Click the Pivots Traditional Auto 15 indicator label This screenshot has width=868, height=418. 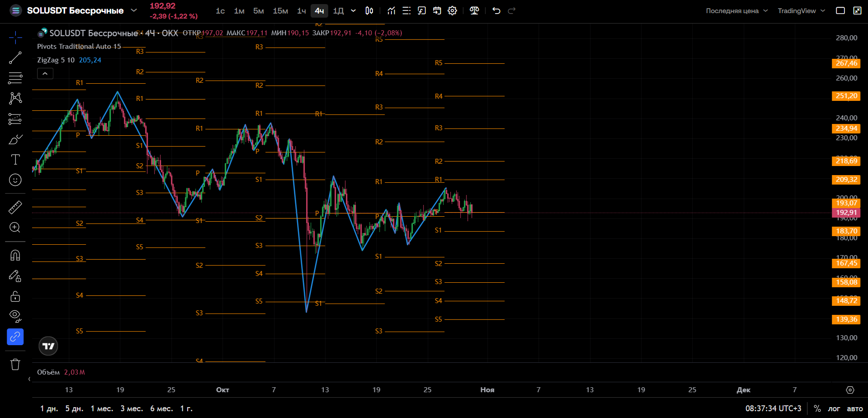(x=79, y=47)
